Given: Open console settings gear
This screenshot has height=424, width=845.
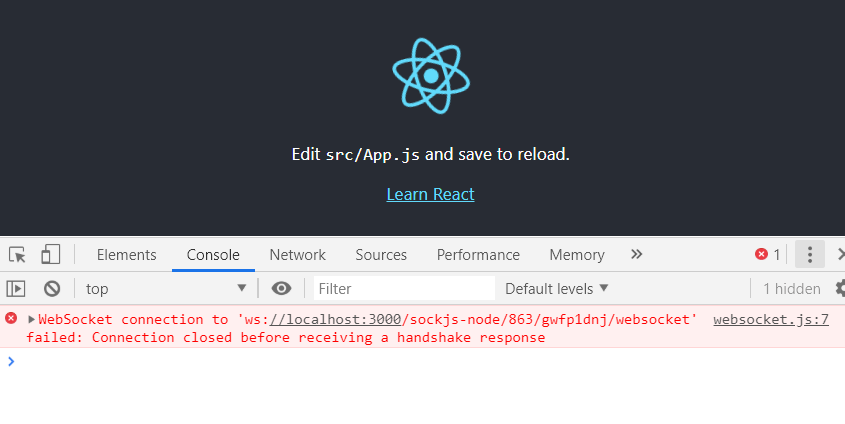Looking at the screenshot, I should tap(840, 288).
